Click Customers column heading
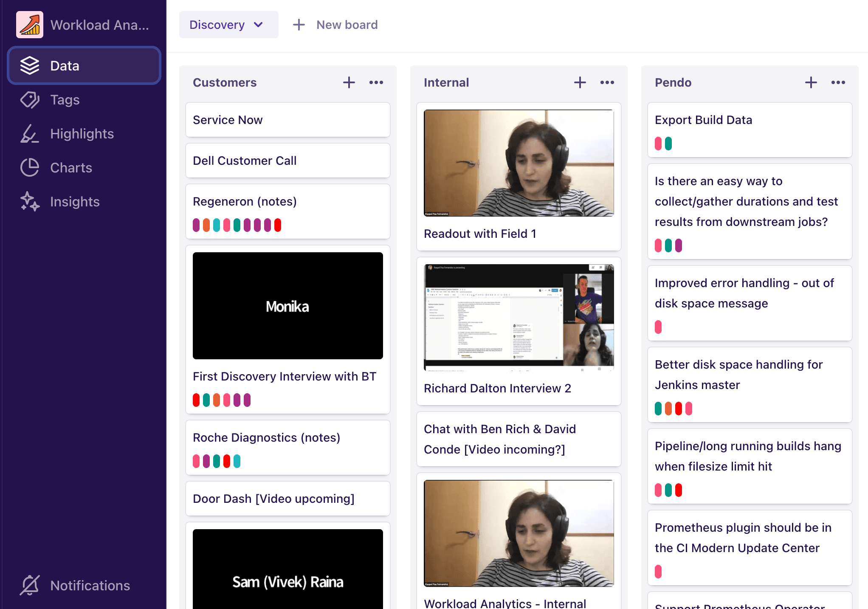Screen dimensions: 868x609 pyautogui.click(x=225, y=82)
